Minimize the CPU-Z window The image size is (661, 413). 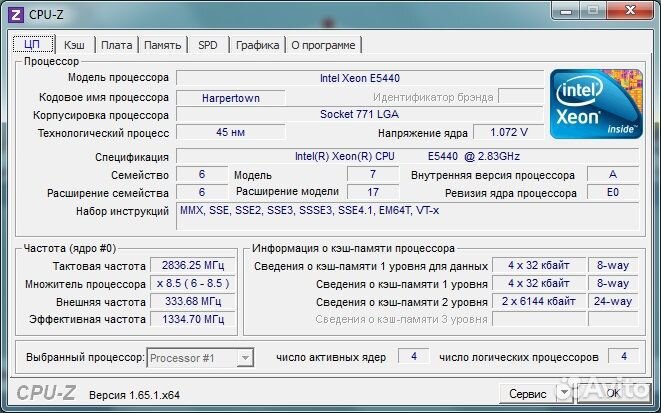tap(566, 11)
